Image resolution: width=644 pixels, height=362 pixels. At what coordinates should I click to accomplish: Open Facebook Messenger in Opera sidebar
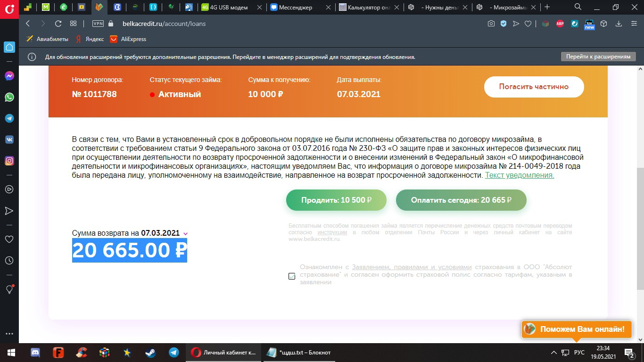coord(9,76)
